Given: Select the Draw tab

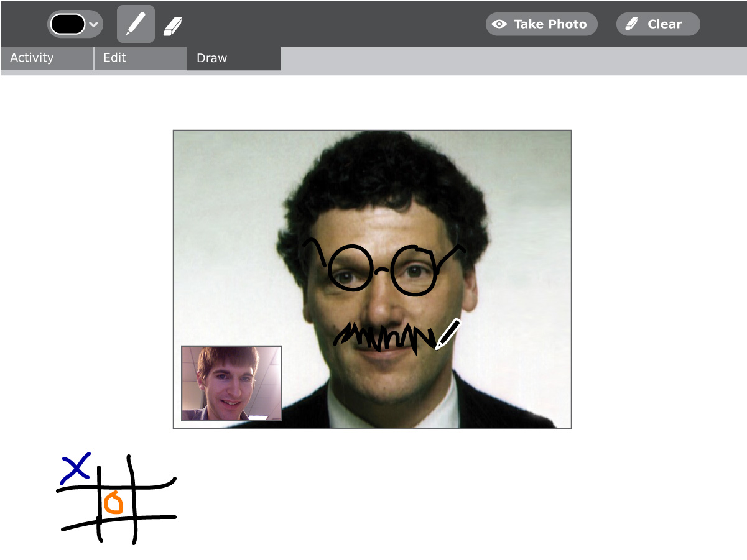Looking at the screenshot, I should point(233,58).
